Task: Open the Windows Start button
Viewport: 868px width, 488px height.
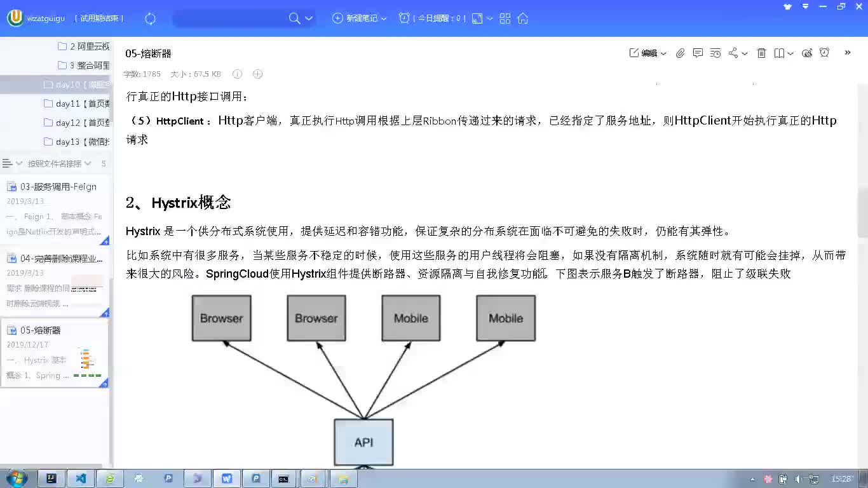Action: pos(16,478)
